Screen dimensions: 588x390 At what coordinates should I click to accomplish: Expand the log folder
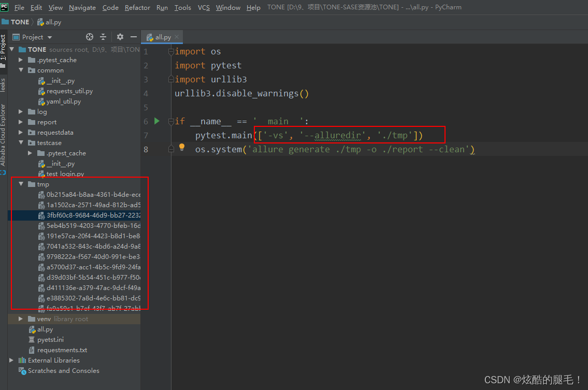[21, 111]
